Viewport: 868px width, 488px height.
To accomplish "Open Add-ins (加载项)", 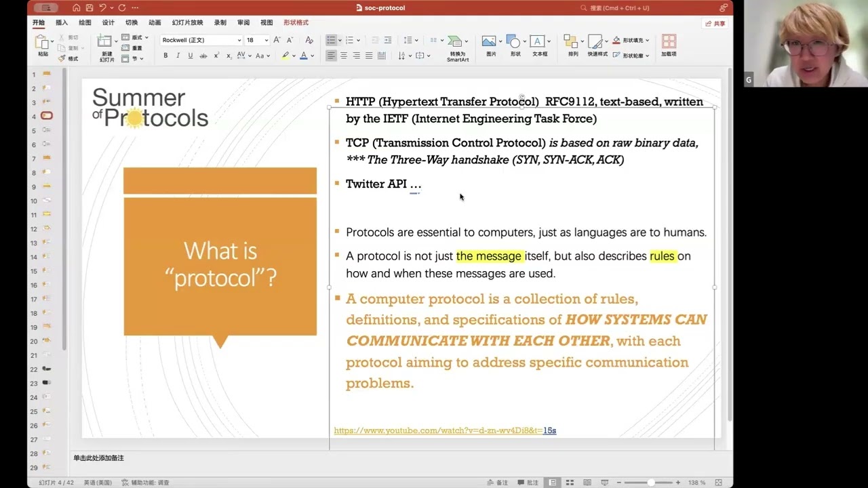I will coord(669,45).
